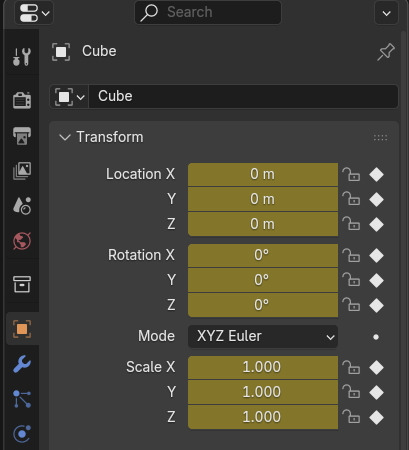Click the Scale Z keyframe diamond
The width and height of the screenshot is (409, 450).
click(x=376, y=418)
